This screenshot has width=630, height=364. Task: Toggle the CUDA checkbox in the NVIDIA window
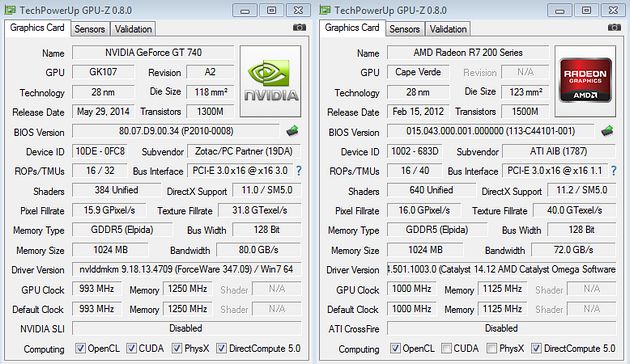pyautogui.click(x=131, y=348)
